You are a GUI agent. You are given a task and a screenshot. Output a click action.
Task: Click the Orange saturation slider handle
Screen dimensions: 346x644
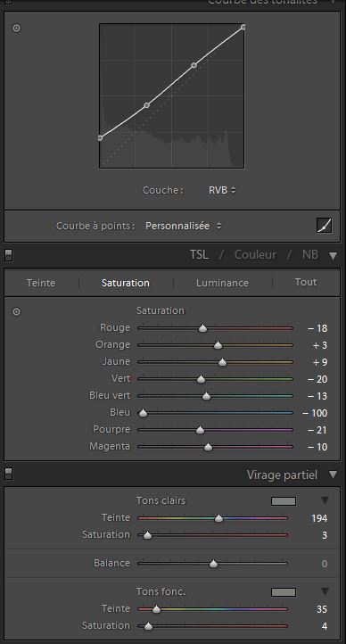point(218,345)
